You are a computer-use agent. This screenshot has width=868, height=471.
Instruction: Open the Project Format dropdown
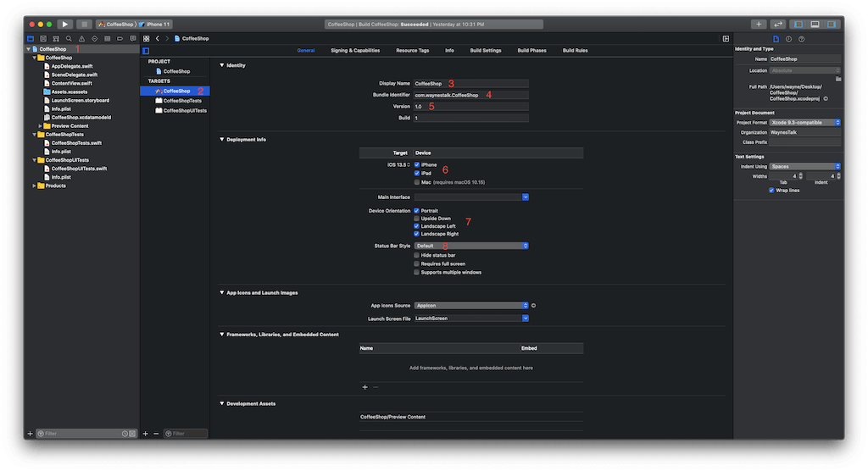pyautogui.click(x=805, y=122)
